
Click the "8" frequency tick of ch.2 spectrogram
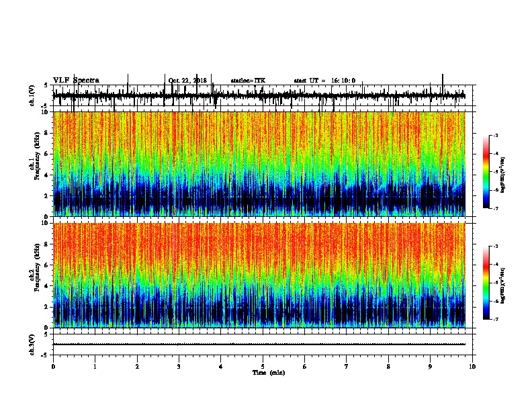point(48,244)
